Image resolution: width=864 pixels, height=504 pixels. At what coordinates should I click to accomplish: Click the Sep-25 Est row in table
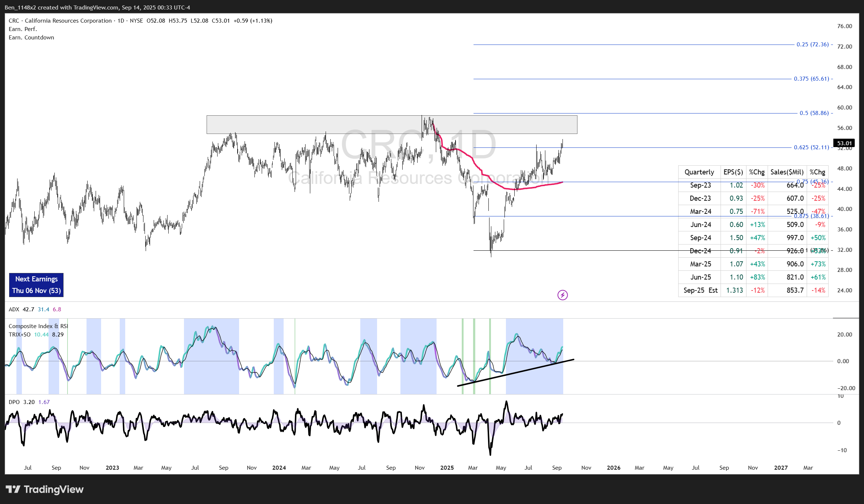700,291
